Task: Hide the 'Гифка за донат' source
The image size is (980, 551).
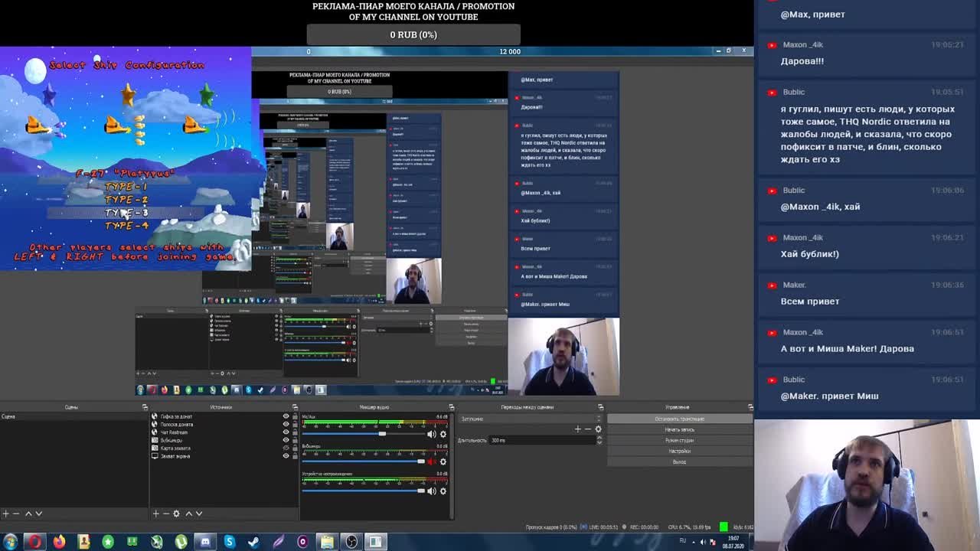Action: tap(286, 416)
